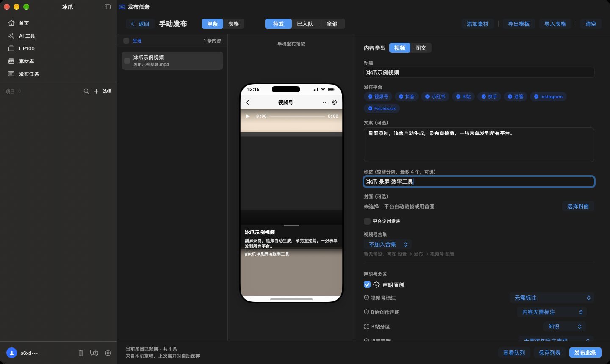The width and height of the screenshot is (610, 364).
Task: Click the 添加素材 button
Action: click(477, 24)
